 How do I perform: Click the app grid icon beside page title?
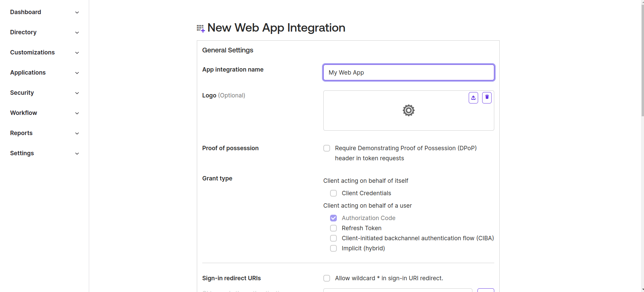201,28
